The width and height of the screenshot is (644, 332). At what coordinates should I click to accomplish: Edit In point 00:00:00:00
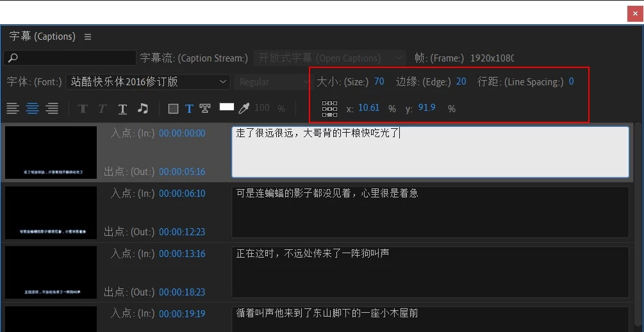click(182, 133)
